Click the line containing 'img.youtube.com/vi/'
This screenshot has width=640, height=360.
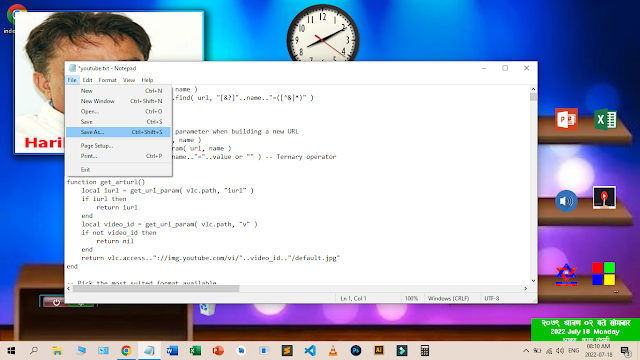click(211, 258)
